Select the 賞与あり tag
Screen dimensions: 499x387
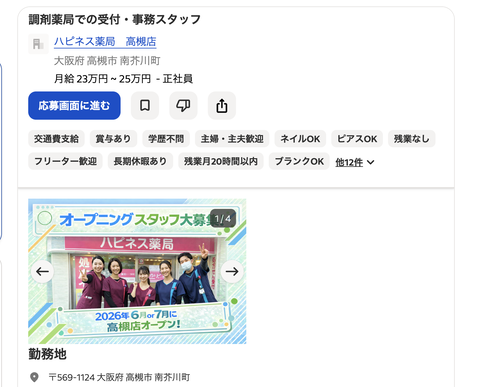[x=113, y=139]
